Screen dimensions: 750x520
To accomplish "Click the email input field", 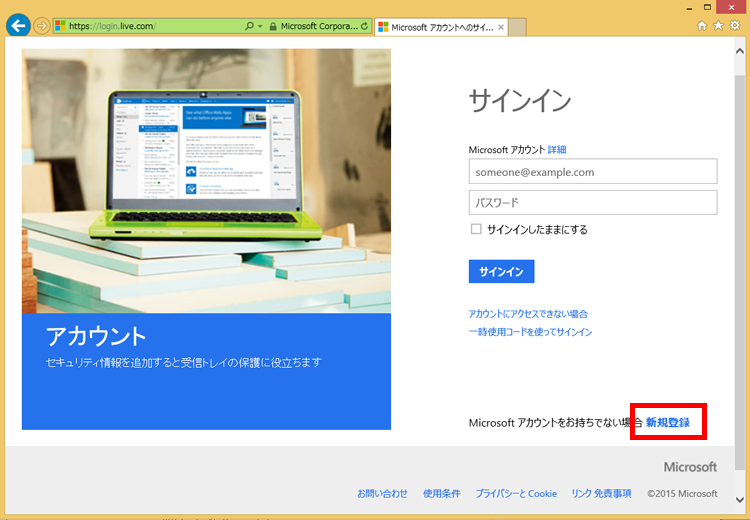I will click(x=593, y=172).
